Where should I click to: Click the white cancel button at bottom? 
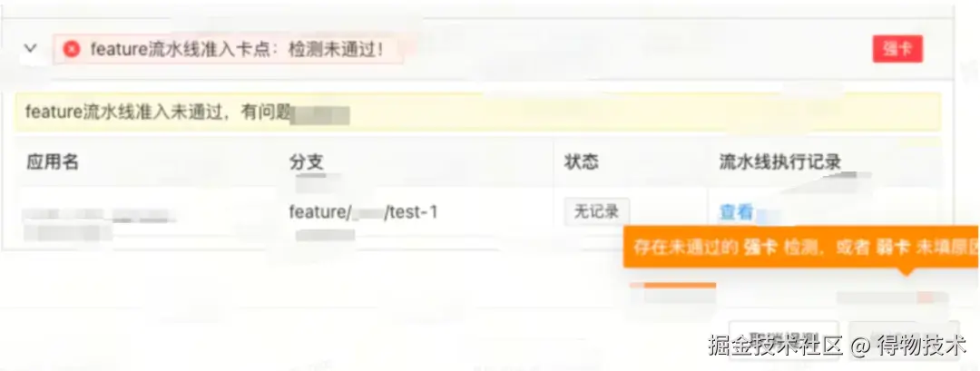click(784, 340)
